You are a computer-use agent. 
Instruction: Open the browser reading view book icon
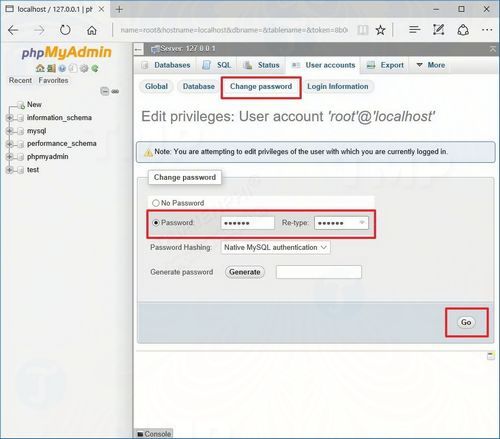pyautogui.click(x=363, y=30)
